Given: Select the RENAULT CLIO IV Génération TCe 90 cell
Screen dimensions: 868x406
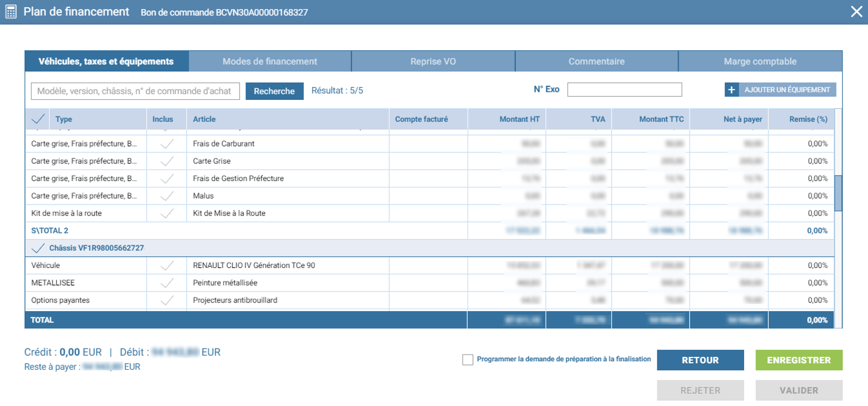Looking at the screenshot, I should (287, 265).
